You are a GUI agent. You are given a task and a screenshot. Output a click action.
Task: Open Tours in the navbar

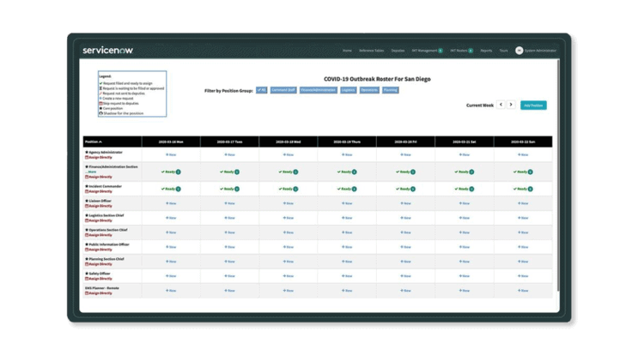coord(503,51)
